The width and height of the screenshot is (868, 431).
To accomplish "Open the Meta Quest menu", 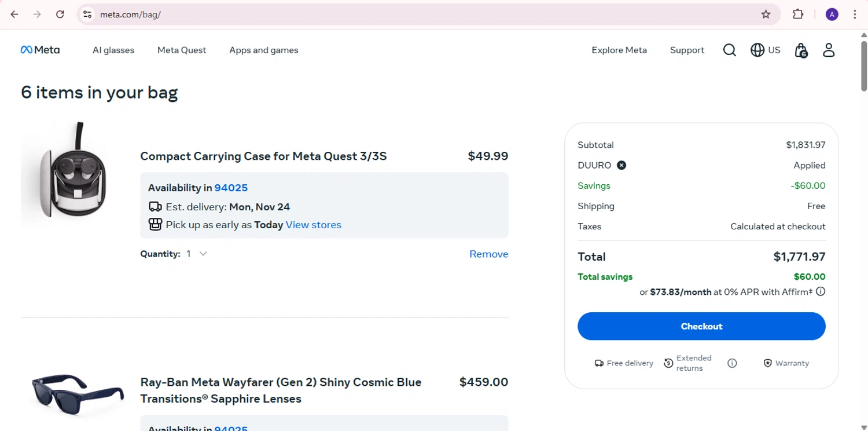I will (182, 50).
